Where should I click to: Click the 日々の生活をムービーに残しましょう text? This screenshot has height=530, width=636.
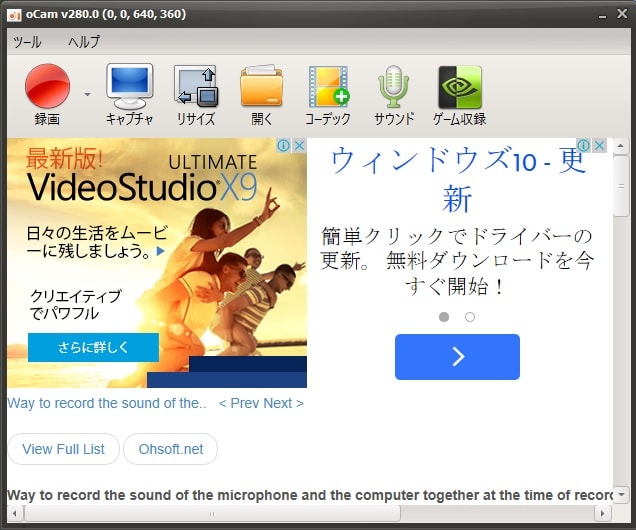click(97, 242)
